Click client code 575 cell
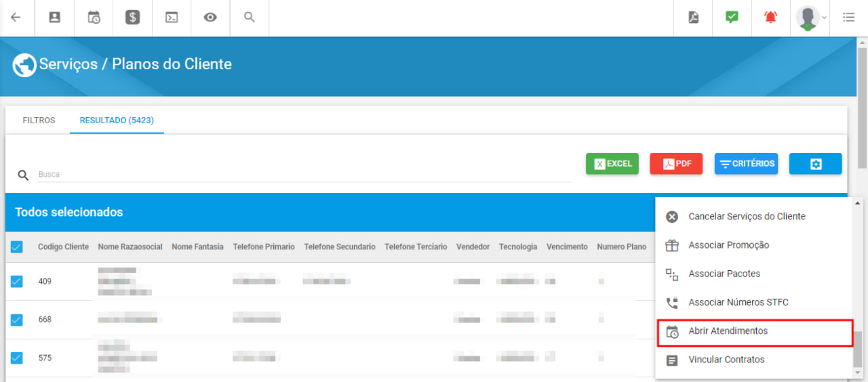868x382 pixels. click(x=45, y=358)
